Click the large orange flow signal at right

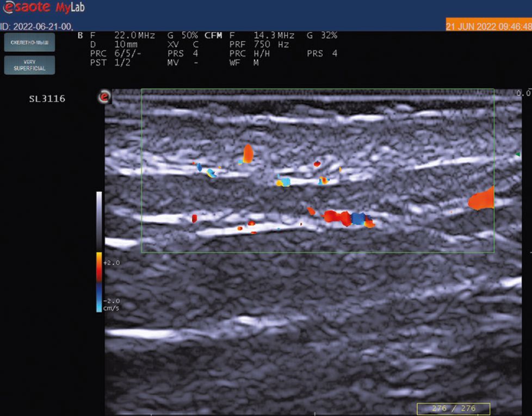481,200
